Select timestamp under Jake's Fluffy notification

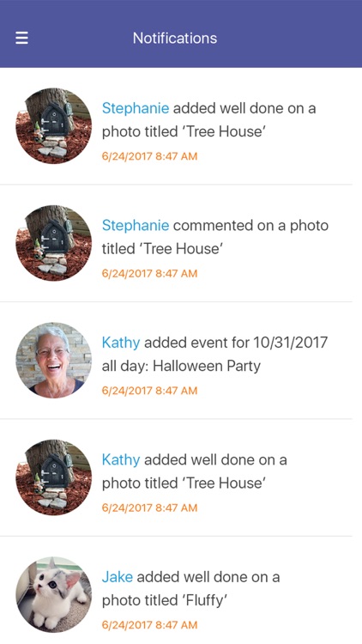(x=149, y=625)
